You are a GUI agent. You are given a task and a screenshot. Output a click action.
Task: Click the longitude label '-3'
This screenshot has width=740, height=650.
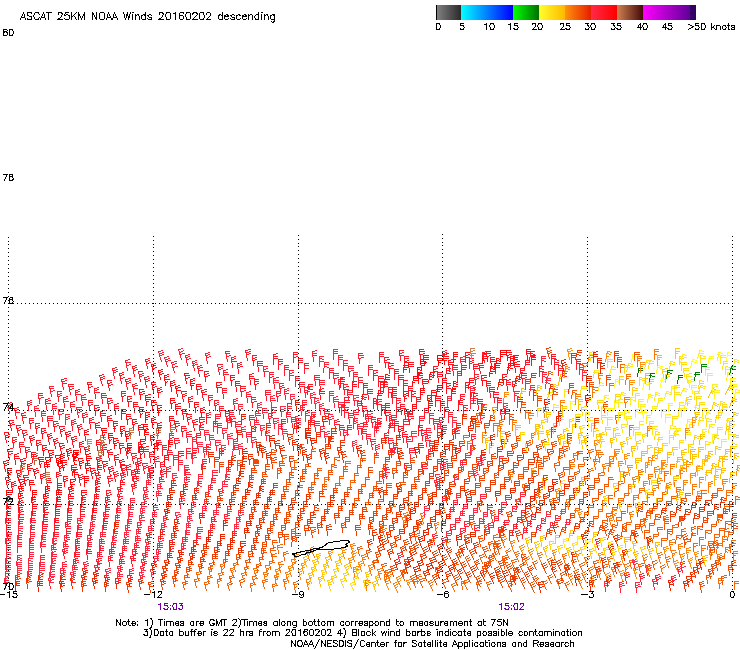[x=587, y=595]
